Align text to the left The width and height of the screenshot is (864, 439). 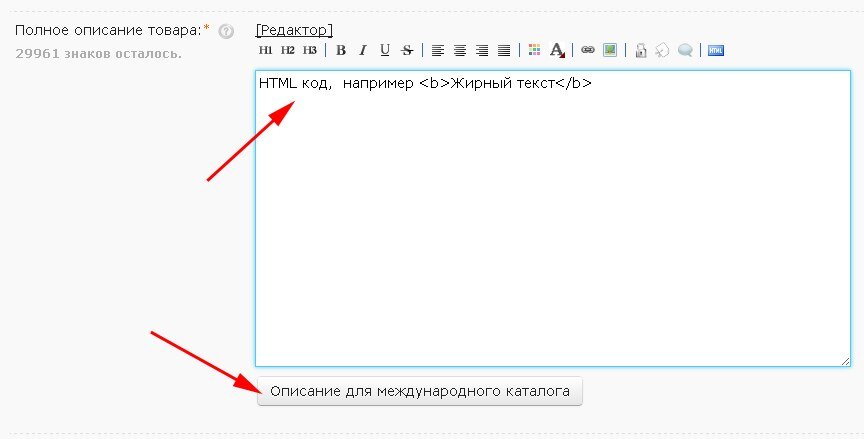point(438,50)
